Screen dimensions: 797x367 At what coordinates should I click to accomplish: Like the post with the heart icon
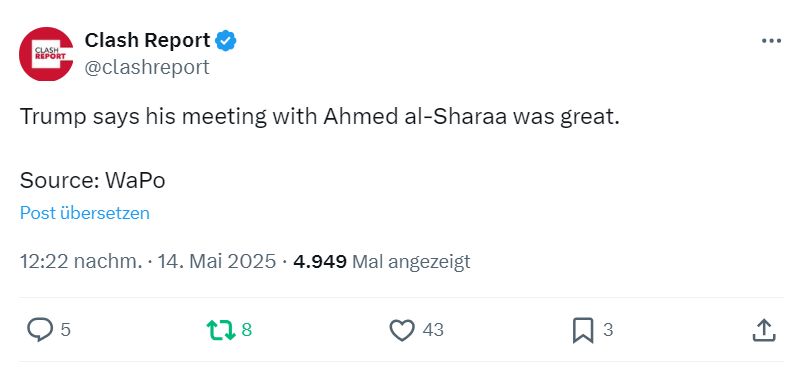pyautogui.click(x=402, y=330)
